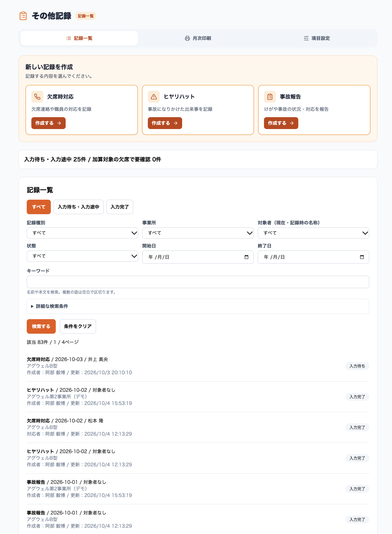This screenshot has width=392, height=534.
Task: Click the 記録一覧 badge beside title
Action: [x=86, y=16]
